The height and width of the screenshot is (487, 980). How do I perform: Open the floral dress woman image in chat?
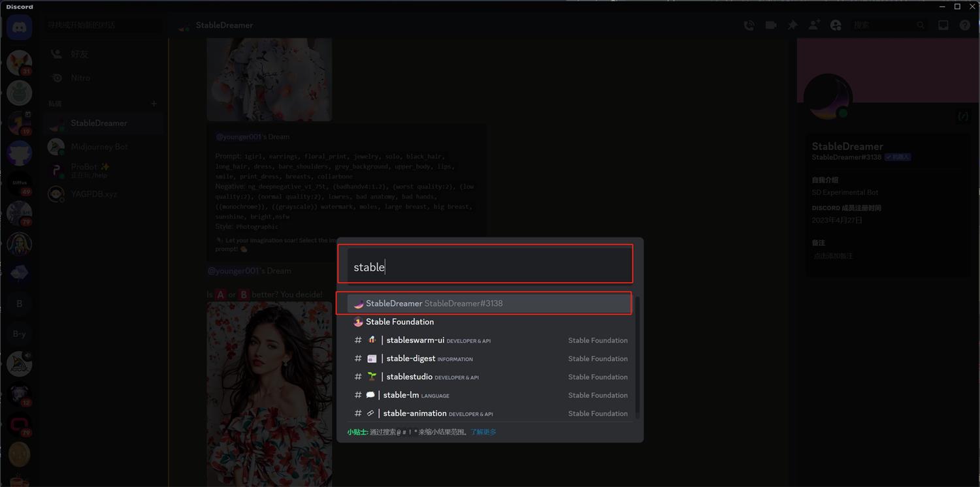coord(269,394)
